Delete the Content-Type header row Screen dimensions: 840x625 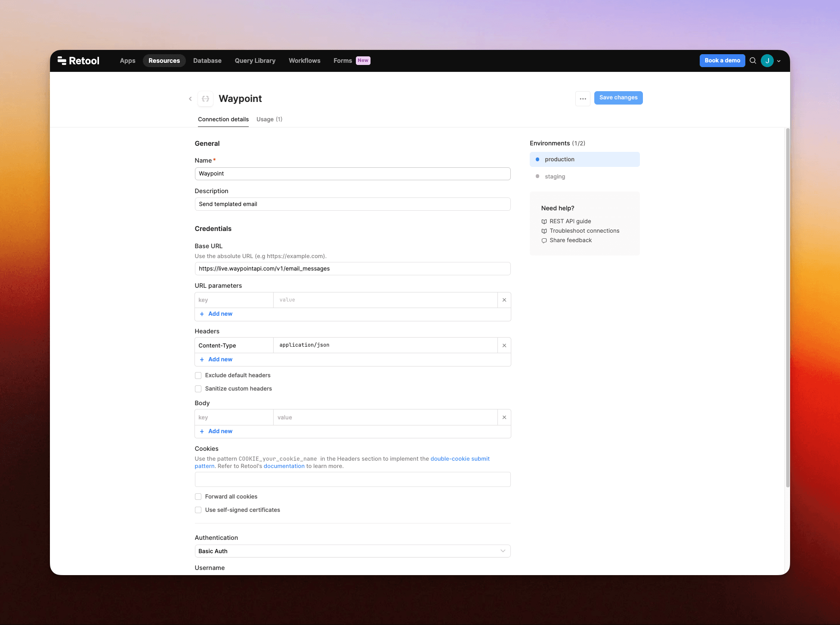[504, 345]
